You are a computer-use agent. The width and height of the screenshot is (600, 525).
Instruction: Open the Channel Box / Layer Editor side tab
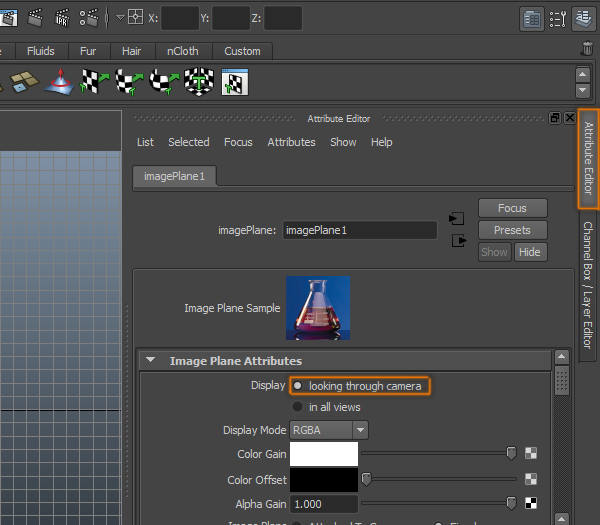pos(588,285)
